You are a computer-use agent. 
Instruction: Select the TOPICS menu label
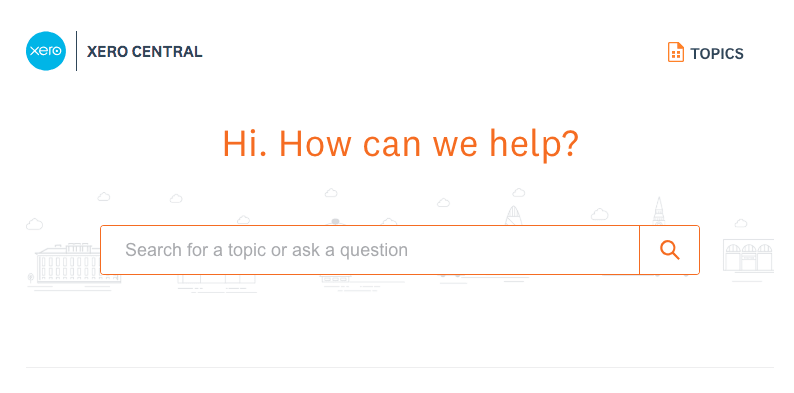(717, 54)
